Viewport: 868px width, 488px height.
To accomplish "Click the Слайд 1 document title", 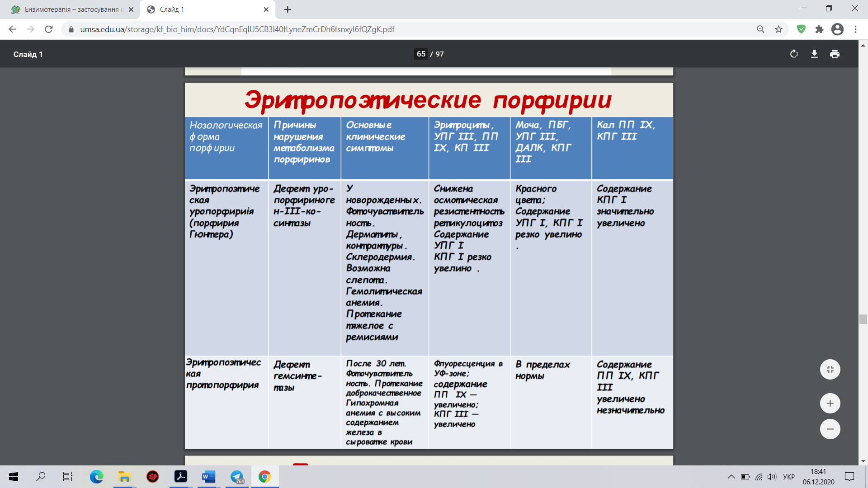I will tap(28, 54).
